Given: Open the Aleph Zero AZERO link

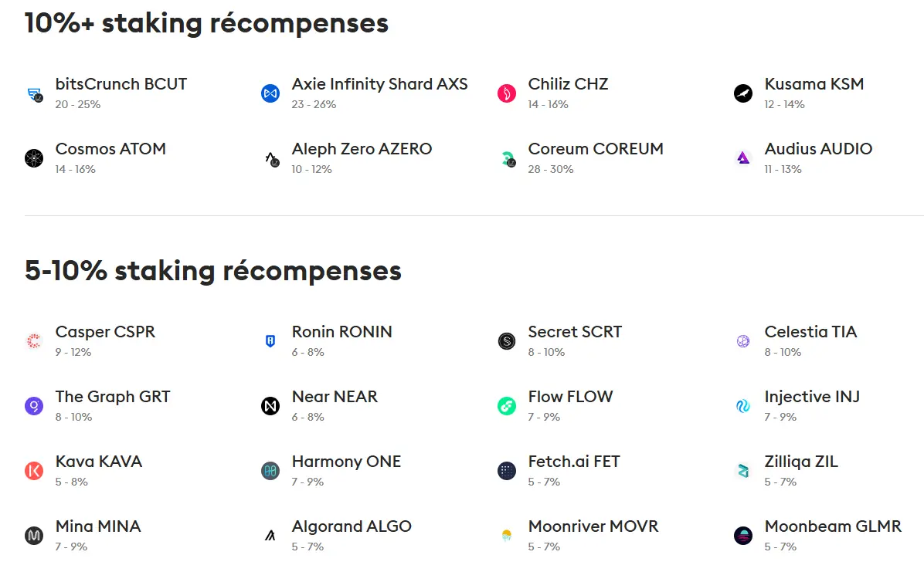Looking at the screenshot, I should click(x=362, y=149).
